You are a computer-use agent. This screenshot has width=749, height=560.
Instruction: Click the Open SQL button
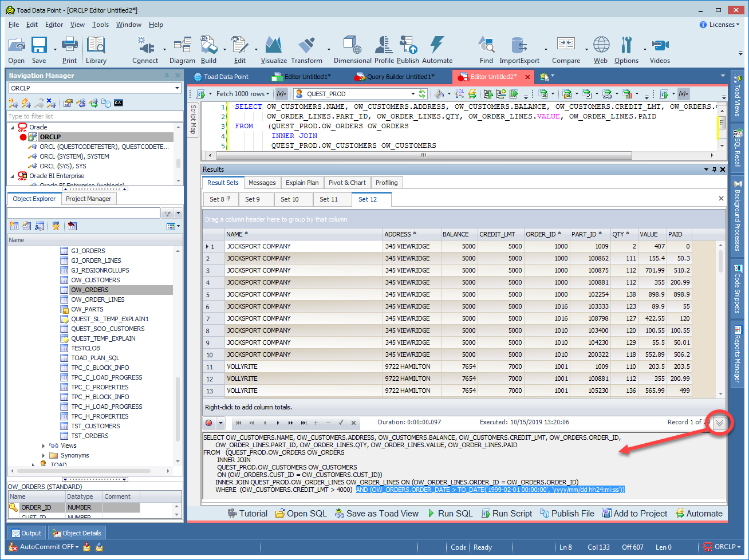click(x=301, y=514)
